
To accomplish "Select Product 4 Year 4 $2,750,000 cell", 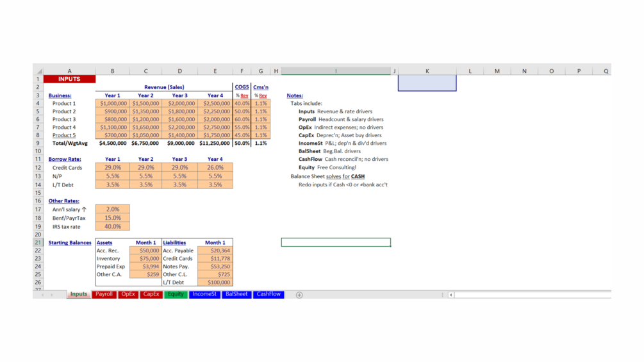I will click(x=215, y=128).
